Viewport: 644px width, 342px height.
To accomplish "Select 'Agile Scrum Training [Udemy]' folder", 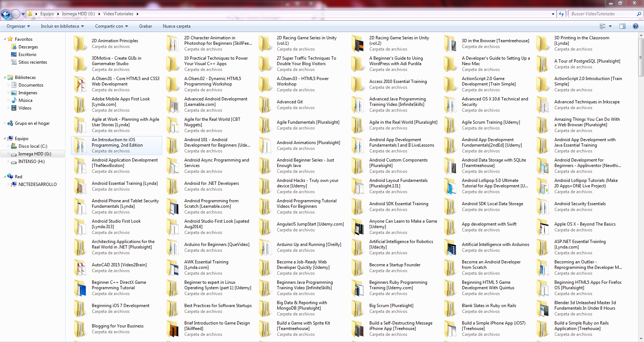I will click(487, 125).
